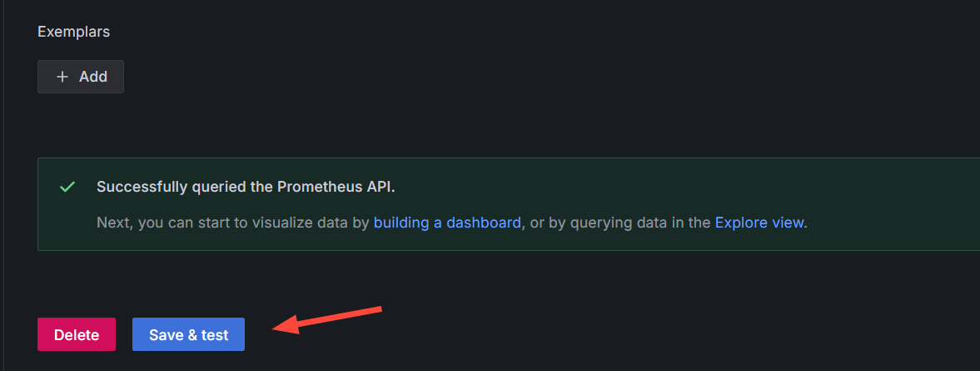Screen dimensions: 980x371
Task: Go to the Explore view link
Action: point(759,223)
